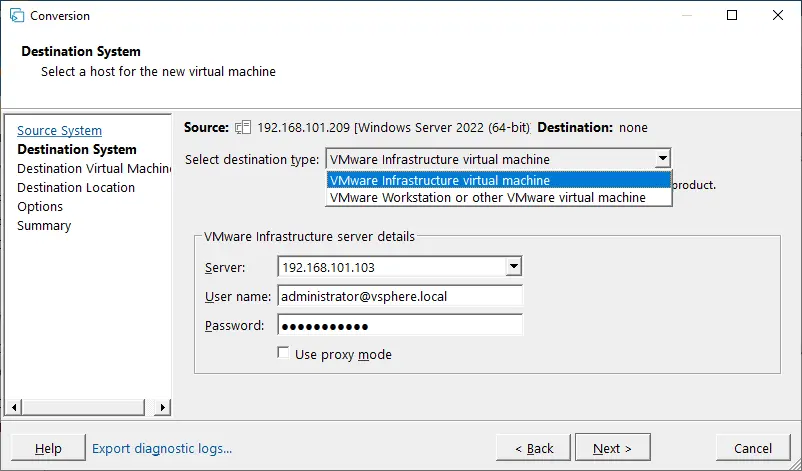Viewport: 802px width, 471px height.
Task: Click sidebar scrollbar left arrow
Action: [14, 407]
